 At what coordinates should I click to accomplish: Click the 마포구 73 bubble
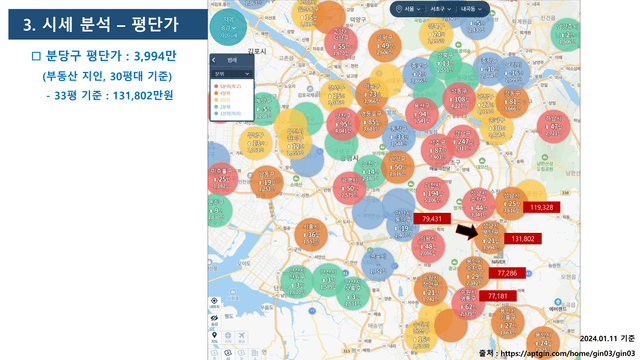(x=372, y=95)
